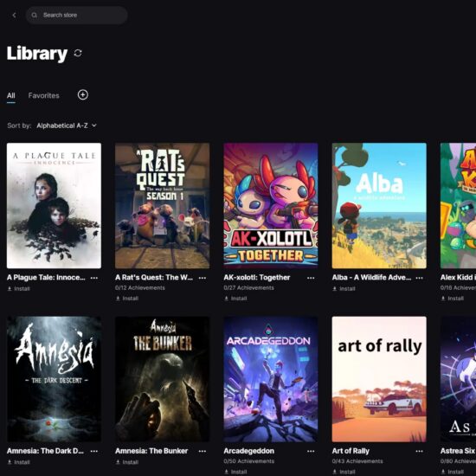Image resolution: width=476 pixels, height=476 pixels.
Task: Open Alex Kidd cover art
Action: point(458,205)
